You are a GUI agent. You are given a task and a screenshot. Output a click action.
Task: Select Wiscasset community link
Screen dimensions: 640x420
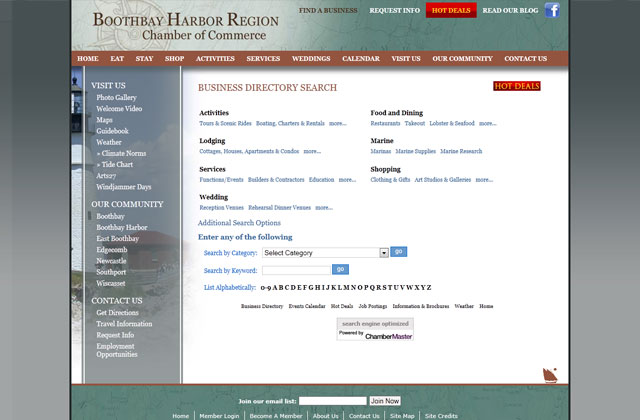pos(111,283)
